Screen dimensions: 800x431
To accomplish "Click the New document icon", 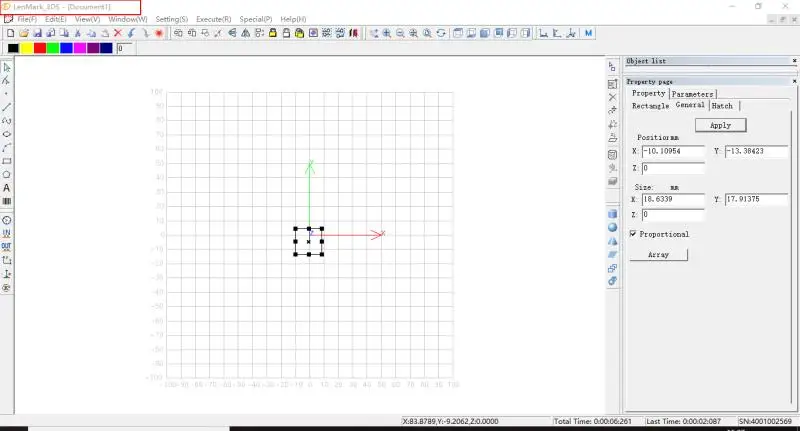I will coord(9,33).
